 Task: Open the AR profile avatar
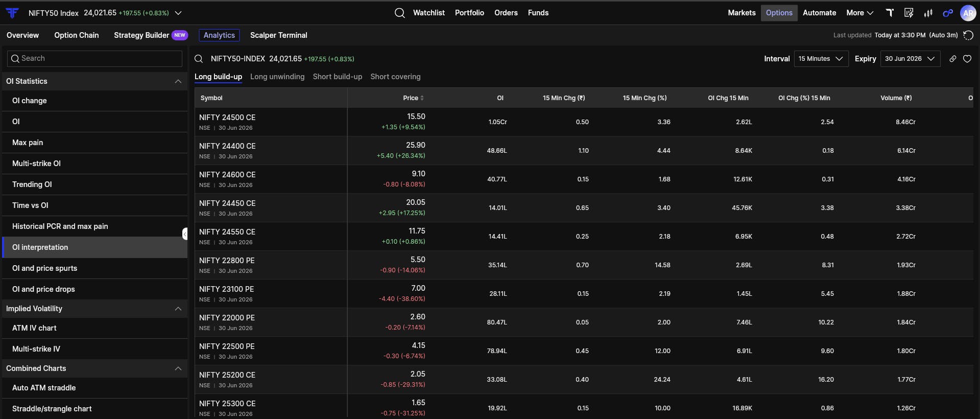click(x=968, y=13)
